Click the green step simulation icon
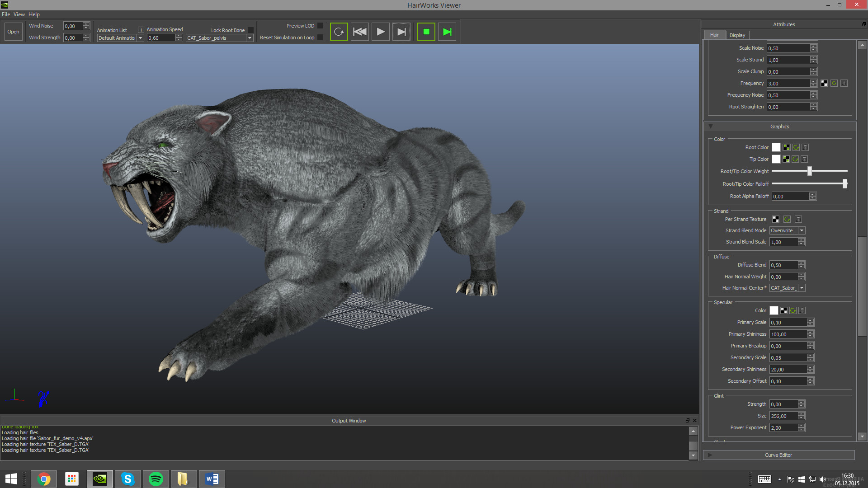Screen dimensions: 868x488 pyautogui.click(x=447, y=32)
